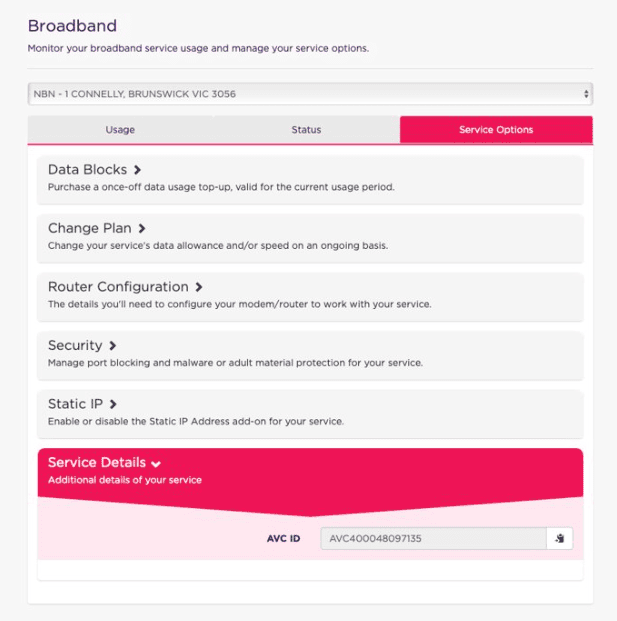Expand the Static IP section

[75, 404]
